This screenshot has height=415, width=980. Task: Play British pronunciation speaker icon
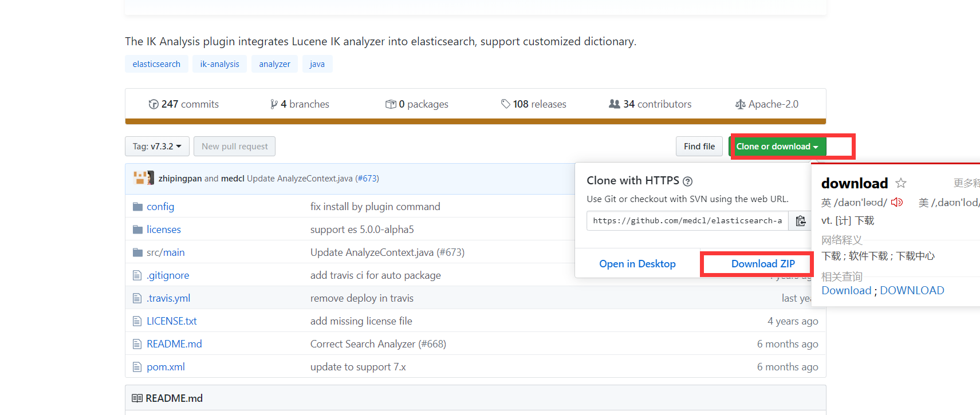(x=897, y=202)
